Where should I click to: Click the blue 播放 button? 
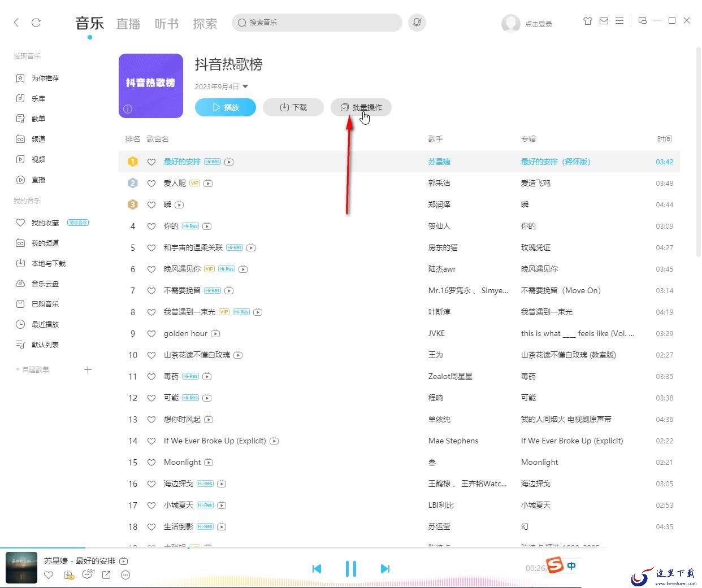[226, 107]
